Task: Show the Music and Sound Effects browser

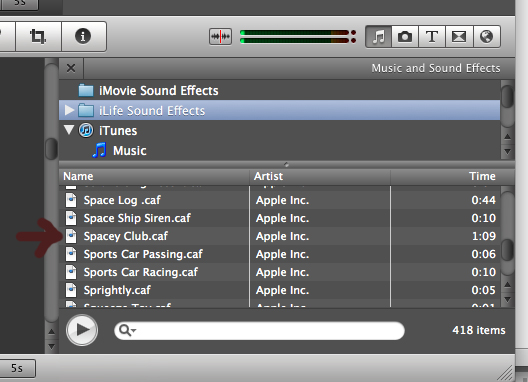Action: pos(378,36)
